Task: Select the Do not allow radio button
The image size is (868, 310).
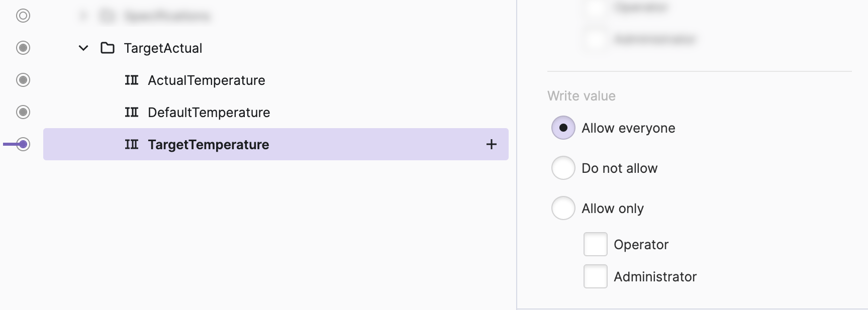Action: point(563,168)
